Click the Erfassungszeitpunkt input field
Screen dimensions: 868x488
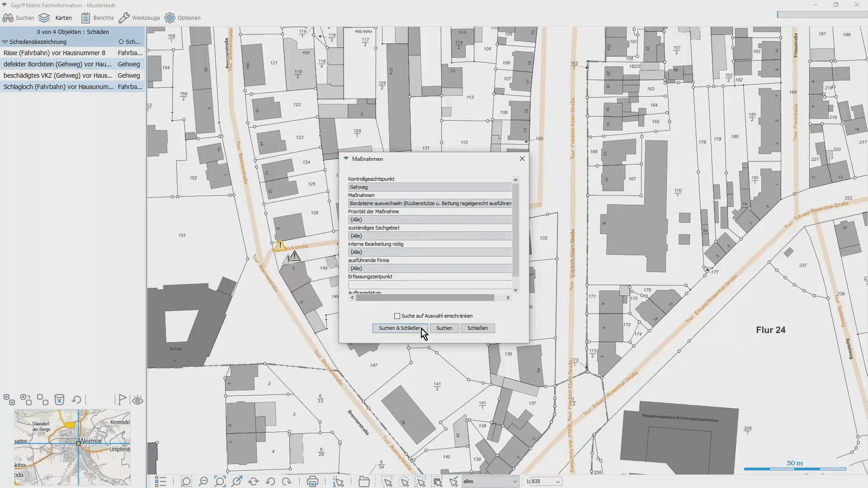coord(429,285)
